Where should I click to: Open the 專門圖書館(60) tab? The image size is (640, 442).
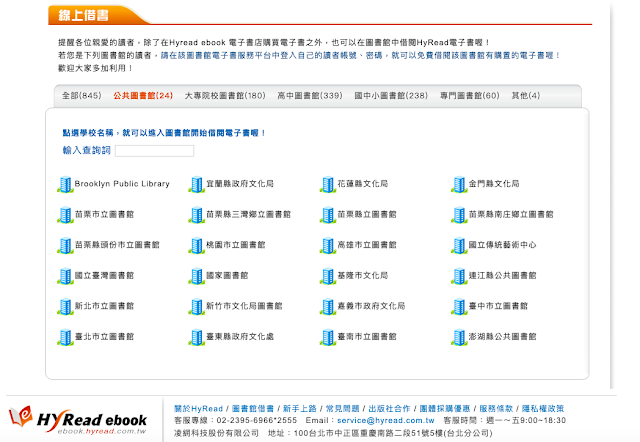[x=470, y=96]
